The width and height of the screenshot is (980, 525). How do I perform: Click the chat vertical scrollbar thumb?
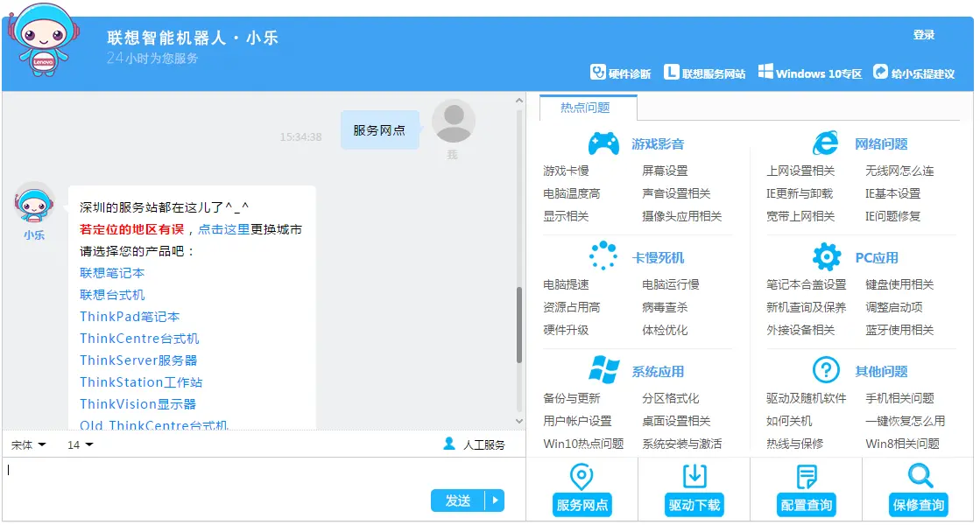[519, 325]
